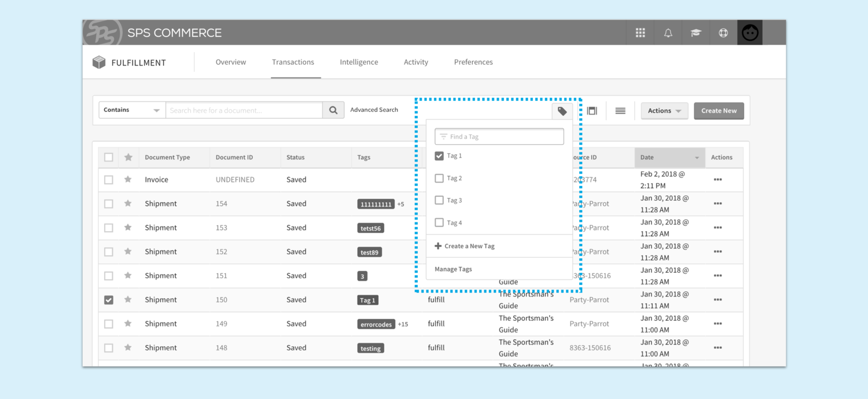Toggle the tag icon button
Image resolution: width=868 pixels, height=399 pixels.
point(562,111)
